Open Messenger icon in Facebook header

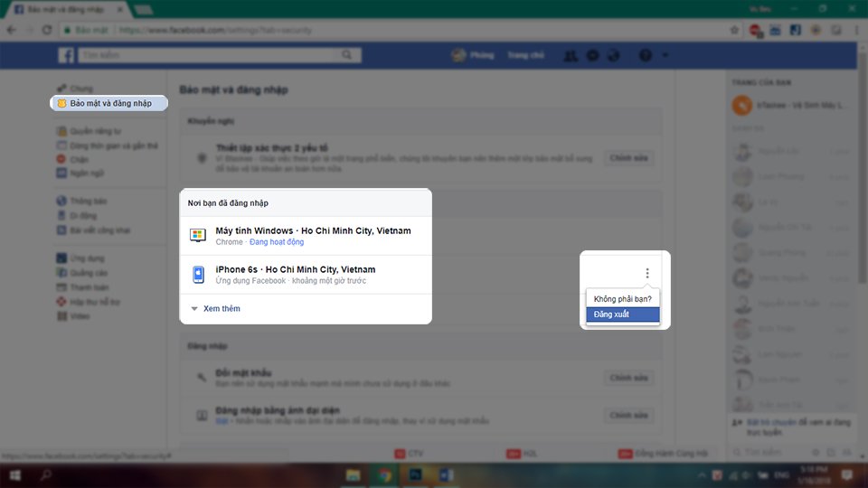coord(592,55)
